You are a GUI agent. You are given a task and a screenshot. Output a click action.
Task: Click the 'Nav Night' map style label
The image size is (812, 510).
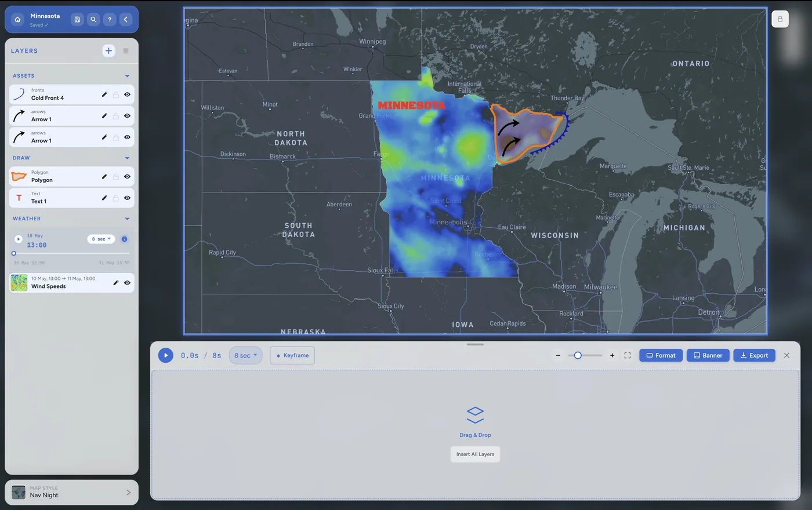[x=44, y=496]
